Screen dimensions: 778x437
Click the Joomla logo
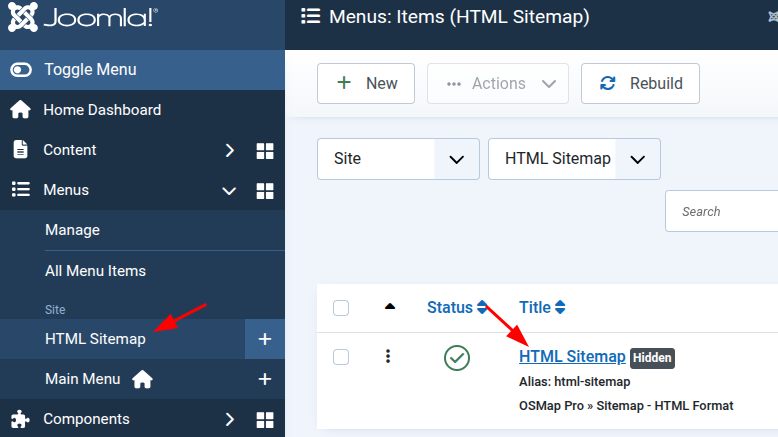(x=83, y=17)
